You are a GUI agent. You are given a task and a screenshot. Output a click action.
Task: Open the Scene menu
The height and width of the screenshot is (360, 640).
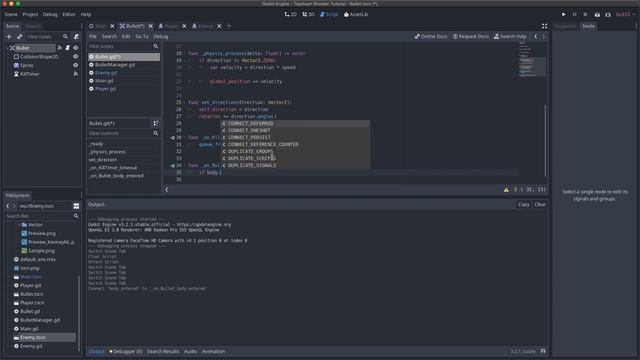pos(11,14)
